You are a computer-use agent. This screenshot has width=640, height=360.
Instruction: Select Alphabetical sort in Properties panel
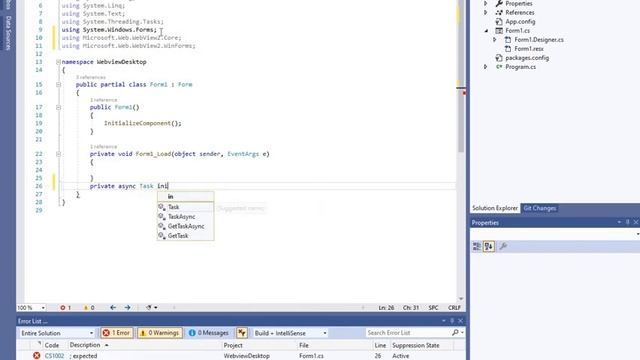489,246
